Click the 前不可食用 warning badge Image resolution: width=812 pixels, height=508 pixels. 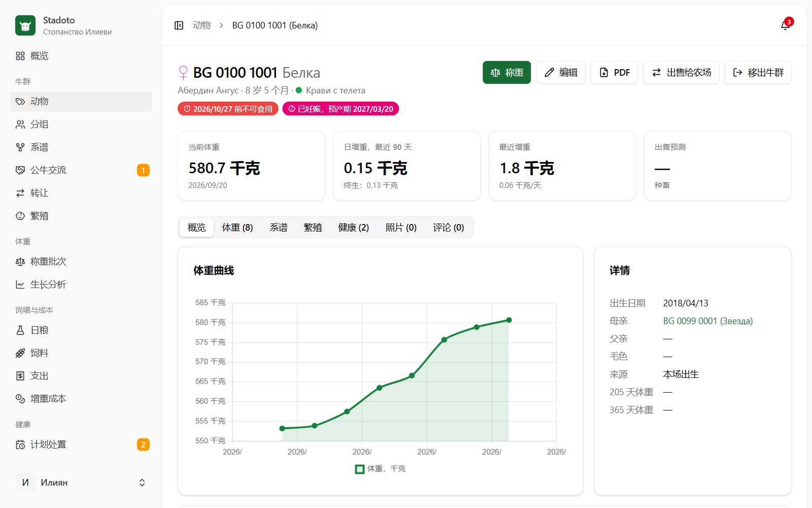(x=228, y=109)
